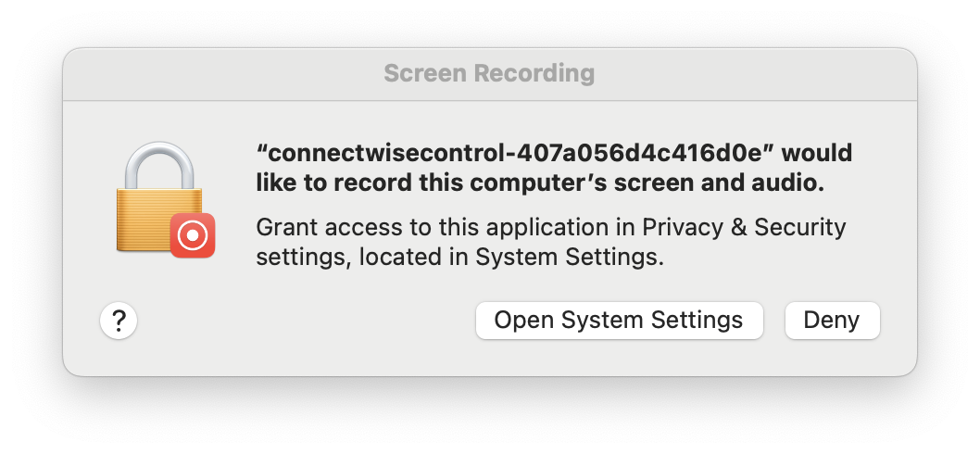Click the silver shackle of the padlock
Image resolution: width=980 pixels, height=454 pixels.
(159, 165)
